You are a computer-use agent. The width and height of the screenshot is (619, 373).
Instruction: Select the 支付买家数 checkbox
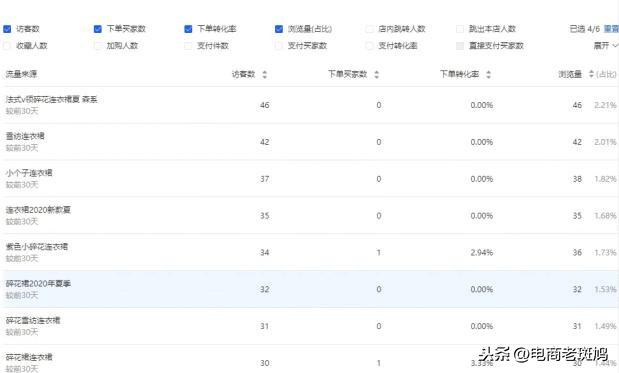pyautogui.click(x=279, y=46)
